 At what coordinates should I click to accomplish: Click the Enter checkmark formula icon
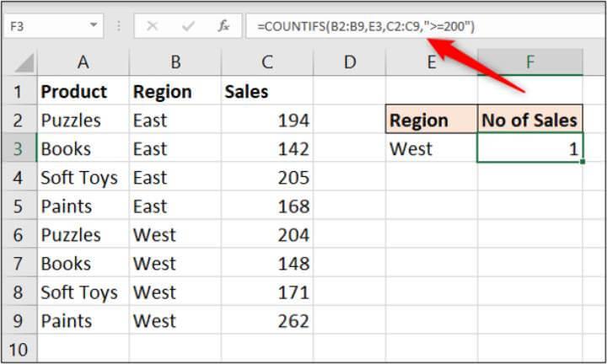pos(187,26)
